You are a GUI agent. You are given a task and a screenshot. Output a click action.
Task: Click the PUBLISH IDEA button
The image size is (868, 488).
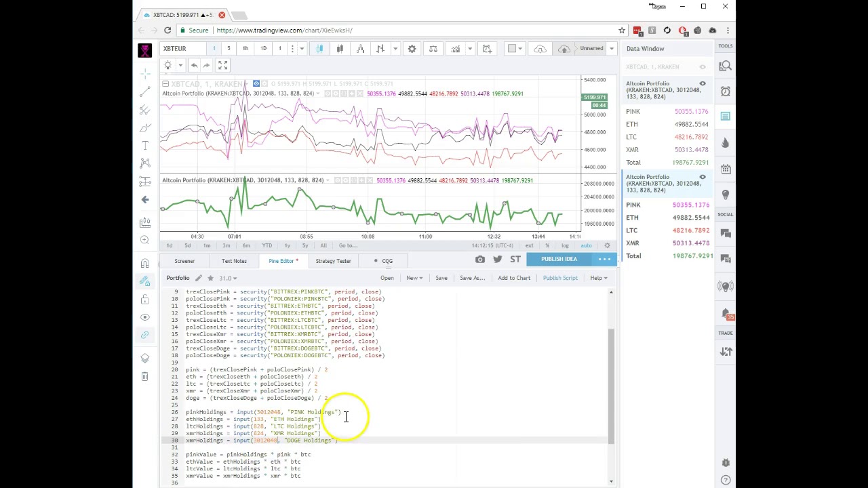coord(559,260)
